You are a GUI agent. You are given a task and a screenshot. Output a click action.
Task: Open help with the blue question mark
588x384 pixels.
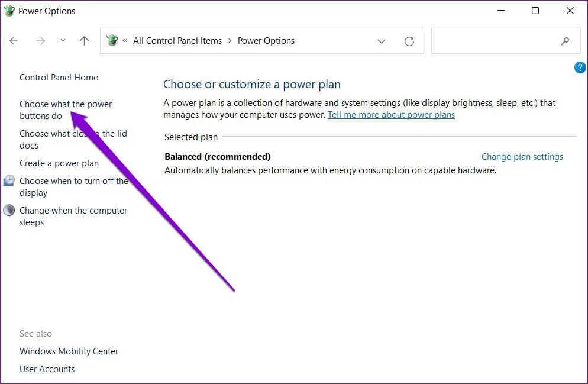pos(579,67)
